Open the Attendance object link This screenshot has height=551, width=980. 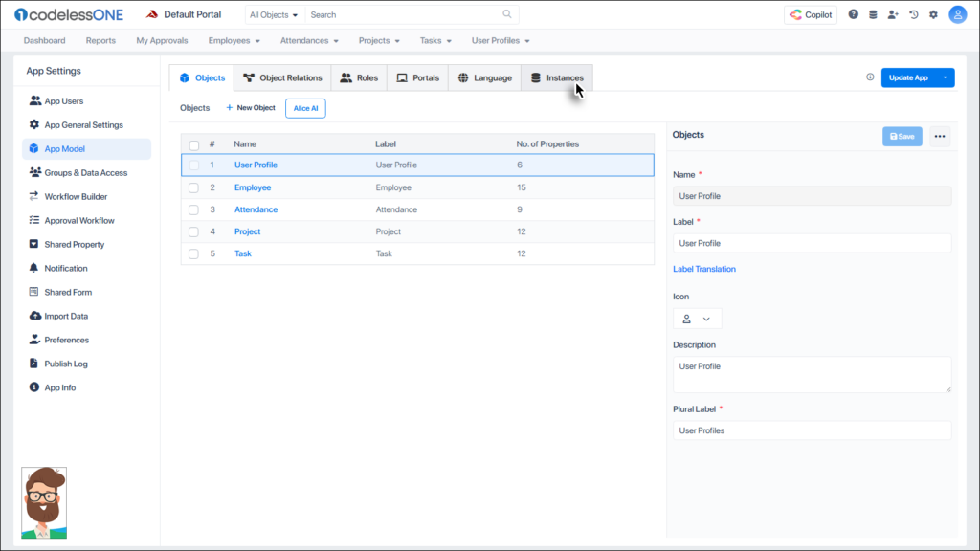(256, 209)
